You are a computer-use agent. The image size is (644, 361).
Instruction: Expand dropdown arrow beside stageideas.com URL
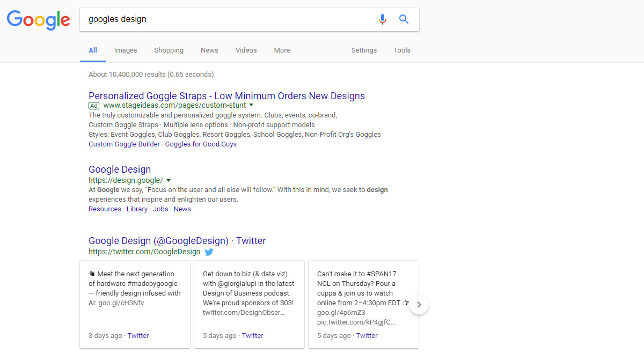click(251, 105)
